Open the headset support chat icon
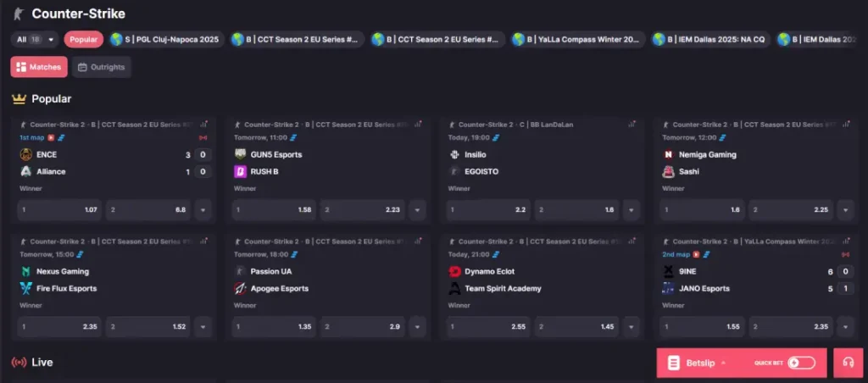Image resolution: width=868 pixels, height=383 pixels. click(x=848, y=363)
